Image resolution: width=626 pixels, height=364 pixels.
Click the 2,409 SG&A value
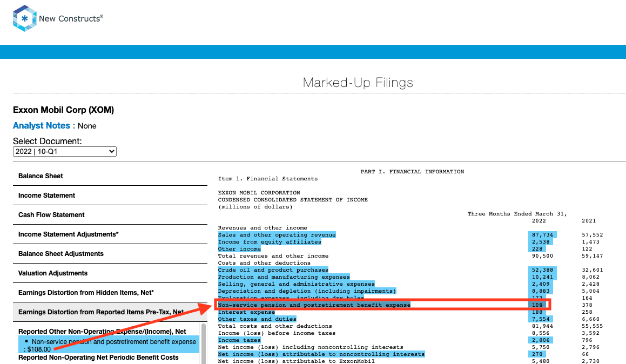coord(541,284)
